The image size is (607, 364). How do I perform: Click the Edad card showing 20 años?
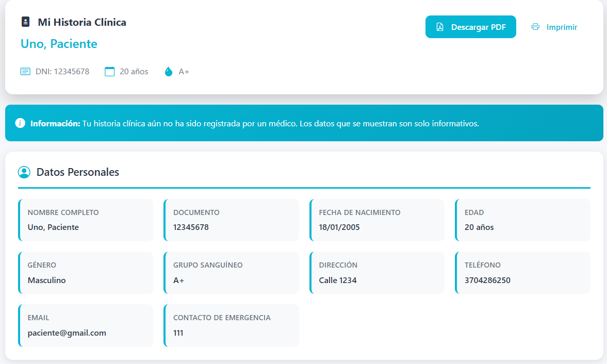[522, 220]
